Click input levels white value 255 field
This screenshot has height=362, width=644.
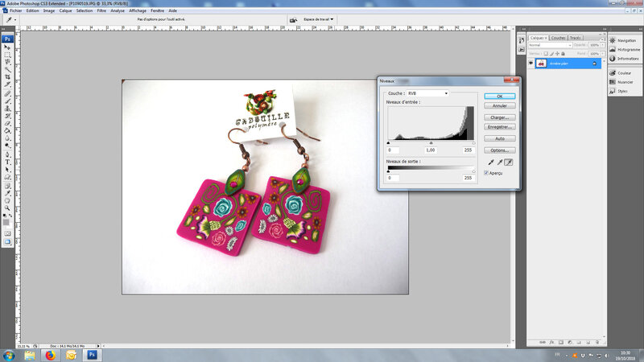click(469, 150)
